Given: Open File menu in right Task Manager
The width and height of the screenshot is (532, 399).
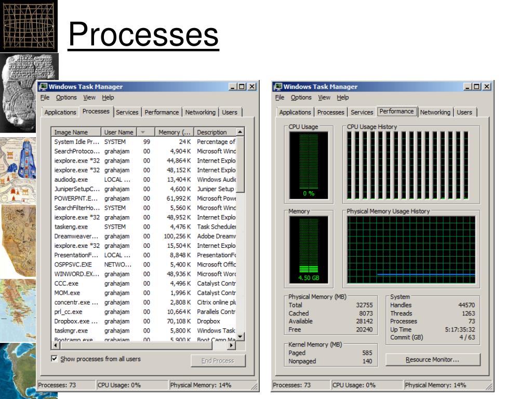Looking at the screenshot, I should 280,97.
